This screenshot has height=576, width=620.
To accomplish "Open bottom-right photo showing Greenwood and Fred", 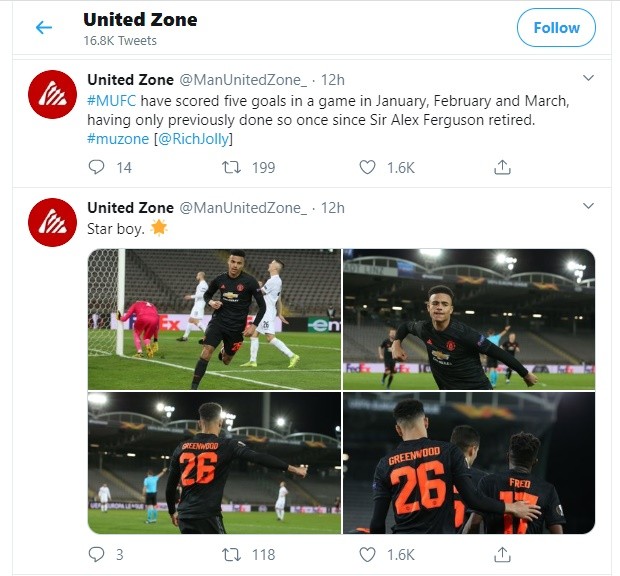I will point(469,463).
